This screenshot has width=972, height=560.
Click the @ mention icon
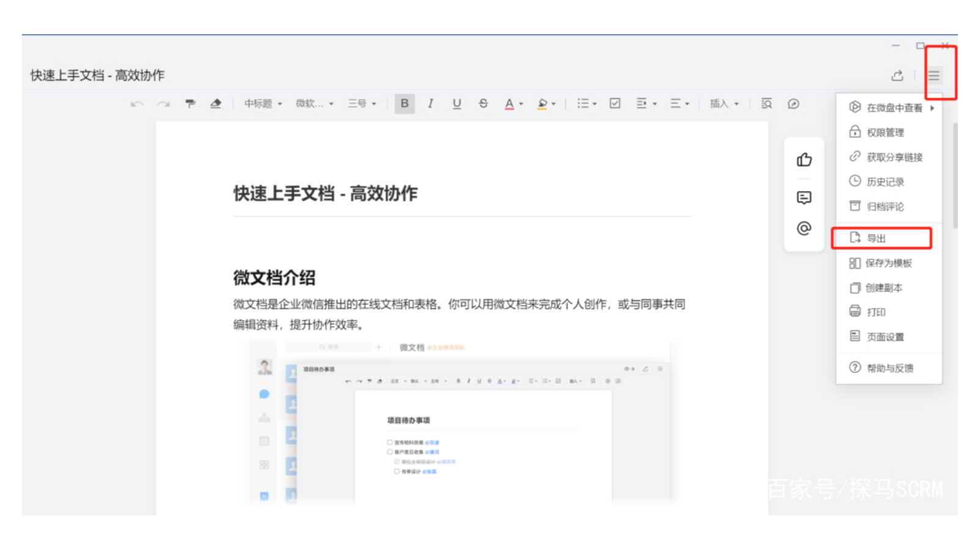(x=804, y=228)
